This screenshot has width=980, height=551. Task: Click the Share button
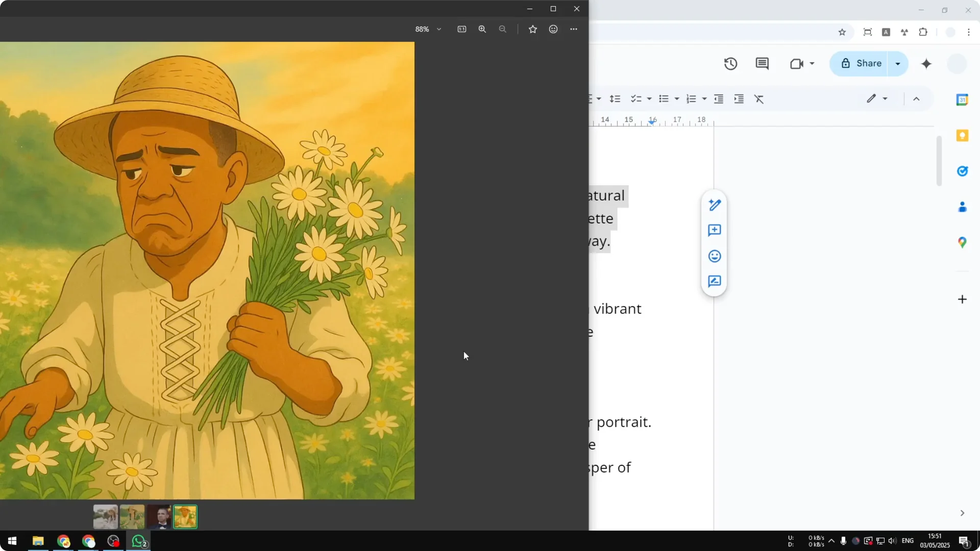(868, 64)
